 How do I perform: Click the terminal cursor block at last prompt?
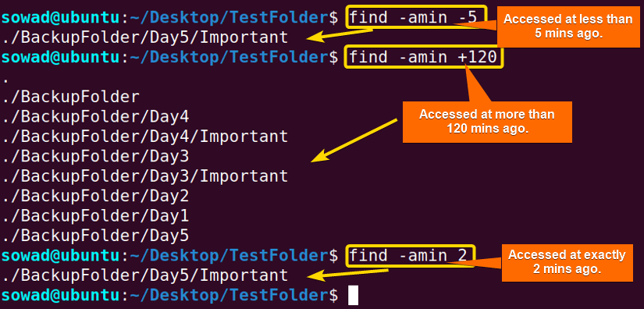(353, 296)
